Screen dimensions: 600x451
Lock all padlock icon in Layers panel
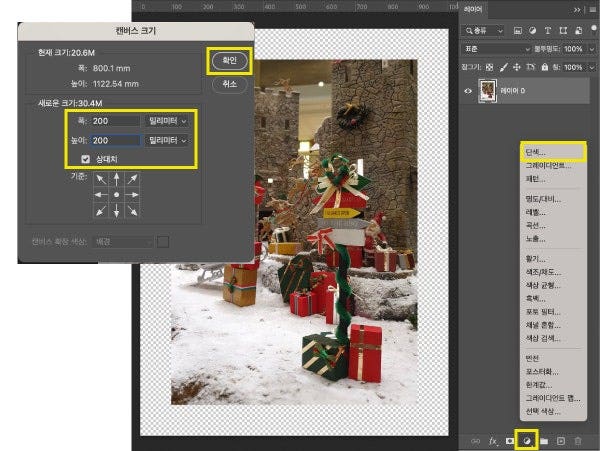pos(545,67)
